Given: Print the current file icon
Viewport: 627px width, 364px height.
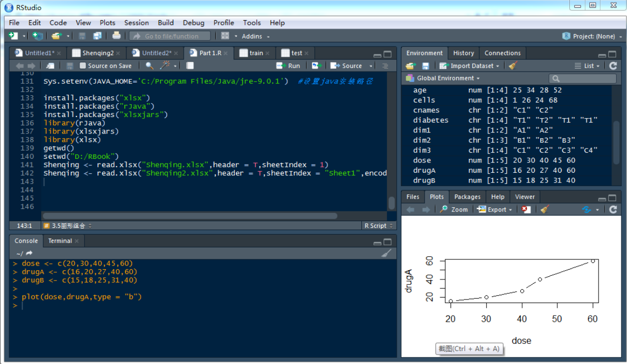Looking at the screenshot, I should 117,36.
